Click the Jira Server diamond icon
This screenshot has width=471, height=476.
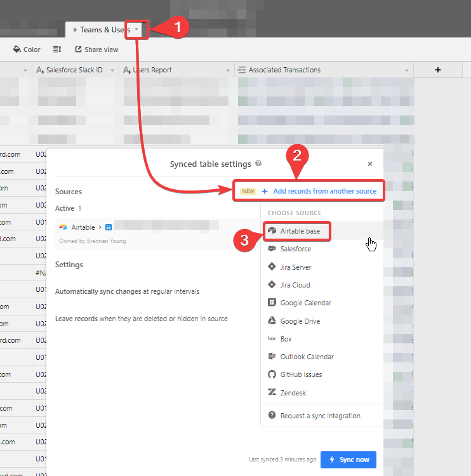click(x=272, y=267)
